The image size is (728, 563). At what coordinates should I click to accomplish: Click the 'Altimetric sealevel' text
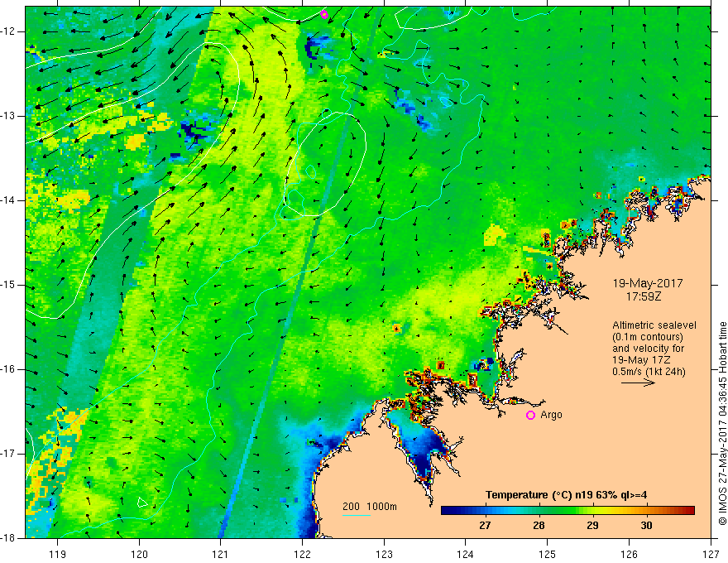tap(654, 325)
